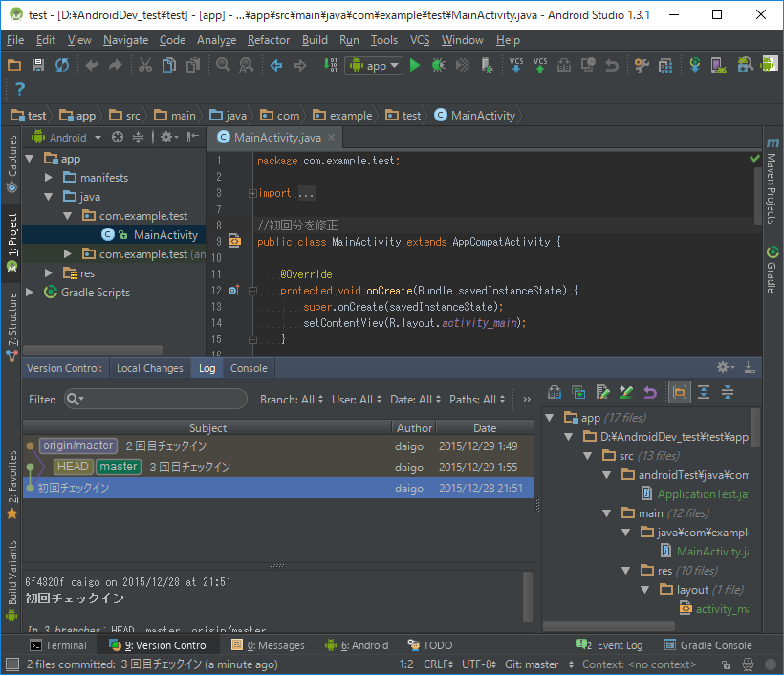Click the Scroll from Source target icon

click(x=117, y=137)
